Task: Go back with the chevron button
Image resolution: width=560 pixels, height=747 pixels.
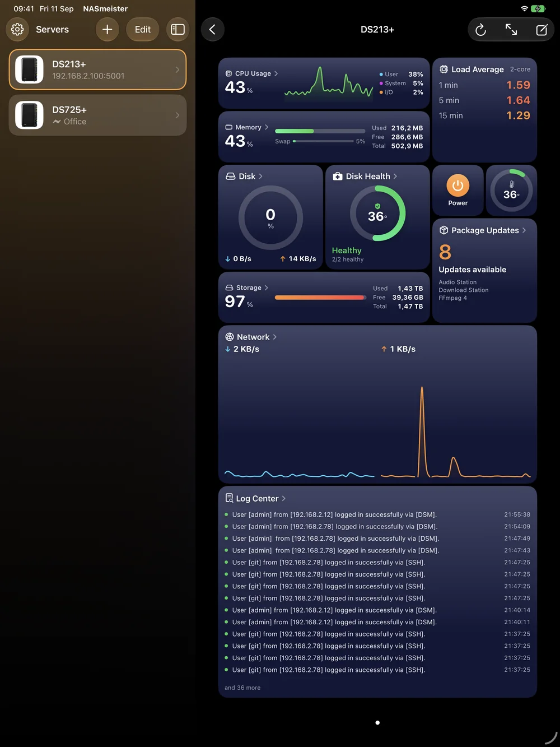Action: 212,29
